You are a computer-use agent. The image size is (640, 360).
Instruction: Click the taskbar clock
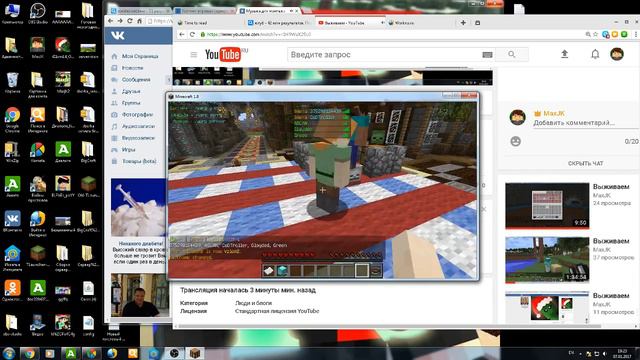click(622, 353)
